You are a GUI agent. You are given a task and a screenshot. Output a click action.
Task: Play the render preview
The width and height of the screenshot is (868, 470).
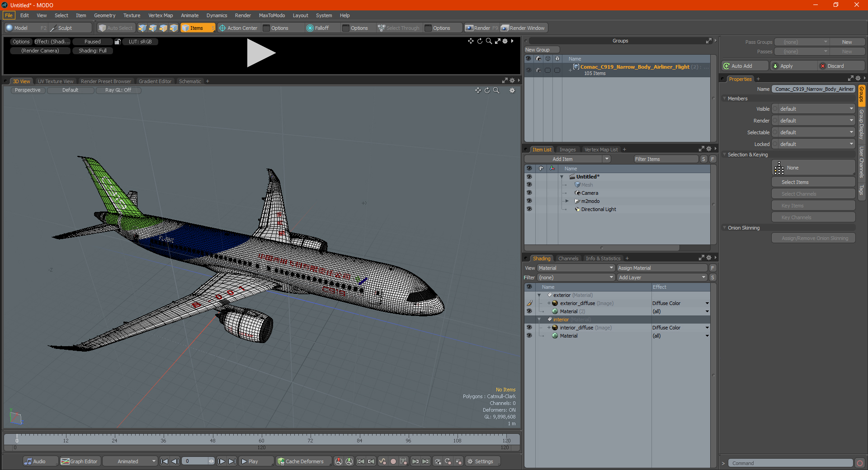261,53
